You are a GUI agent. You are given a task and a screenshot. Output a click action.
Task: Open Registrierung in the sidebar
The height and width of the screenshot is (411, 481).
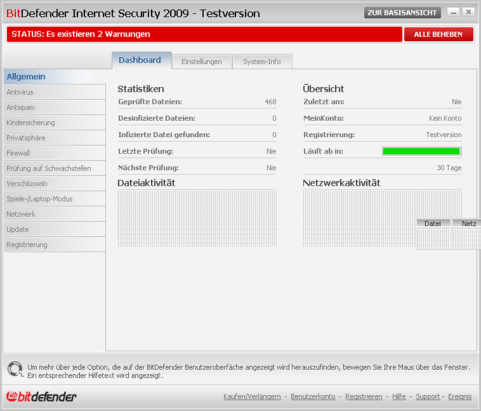pyautogui.click(x=55, y=245)
